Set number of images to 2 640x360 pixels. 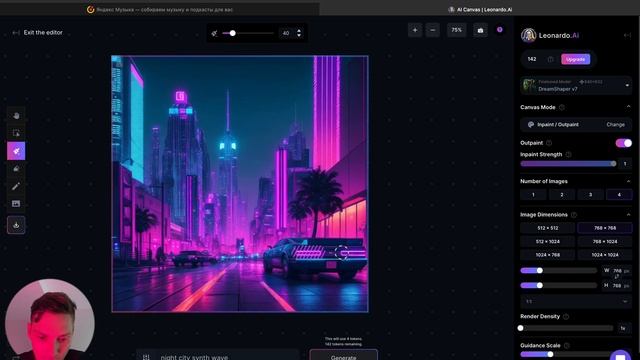pyautogui.click(x=562, y=195)
